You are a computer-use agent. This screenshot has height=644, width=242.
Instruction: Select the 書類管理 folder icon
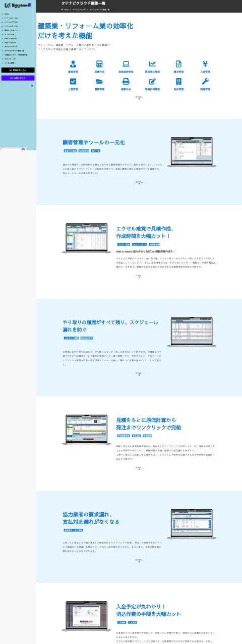[99, 81]
